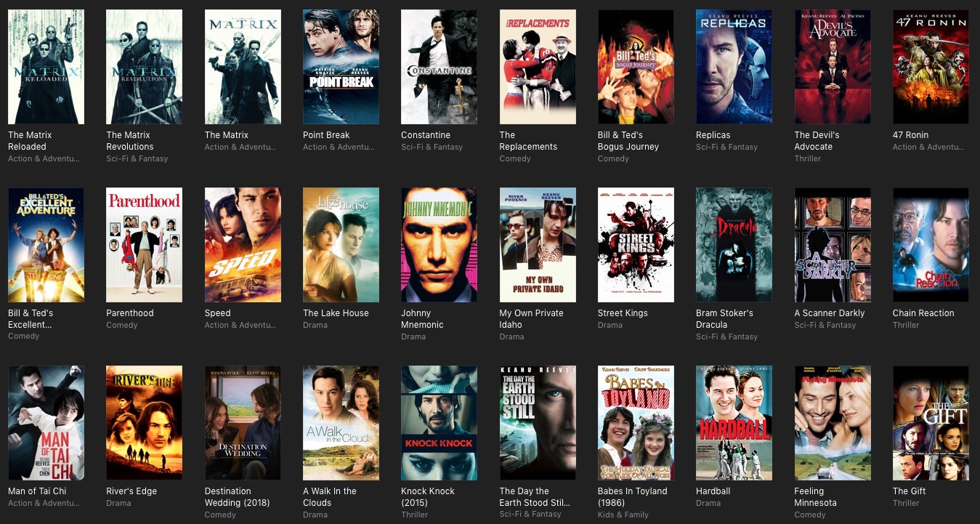
Task: Click the 'Parenthood' title text
Action: [x=130, y=313]
